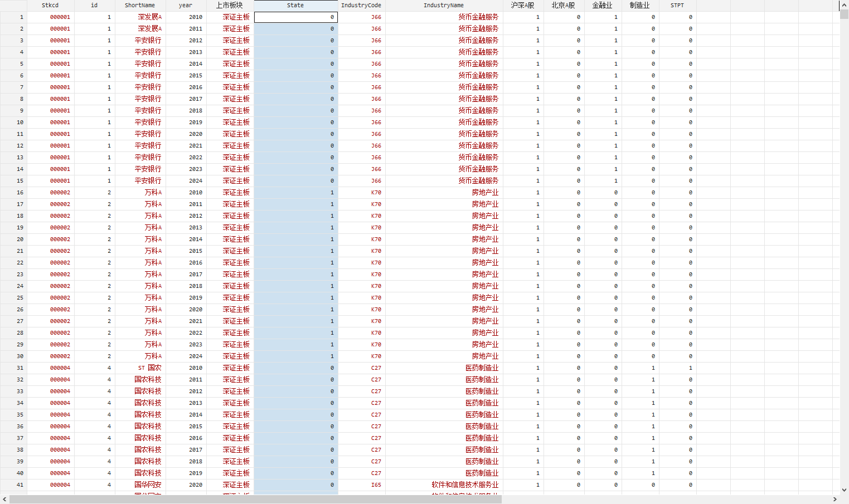Select the State column header
The image size is (849, 504).
point(295,6)
